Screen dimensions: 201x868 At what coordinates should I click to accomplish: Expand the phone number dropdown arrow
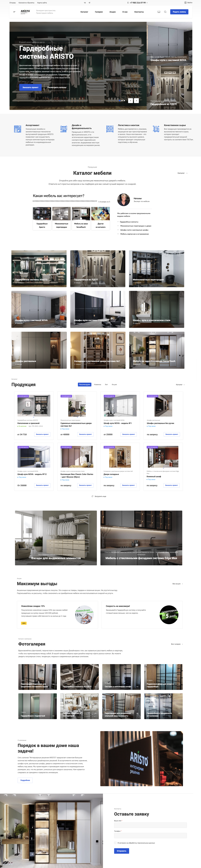tap(147, 3)
